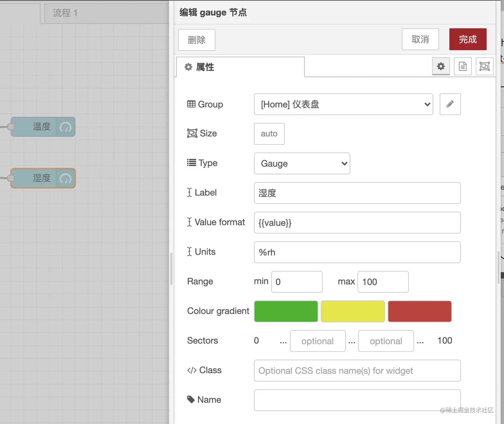Click the Units field containing %rh

(357, 252)
